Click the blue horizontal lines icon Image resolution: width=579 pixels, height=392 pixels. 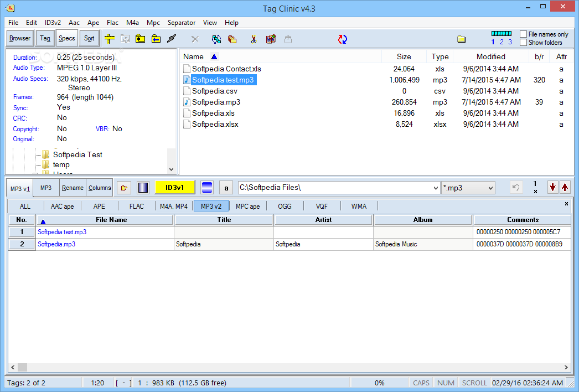click(x=207, y=188)
